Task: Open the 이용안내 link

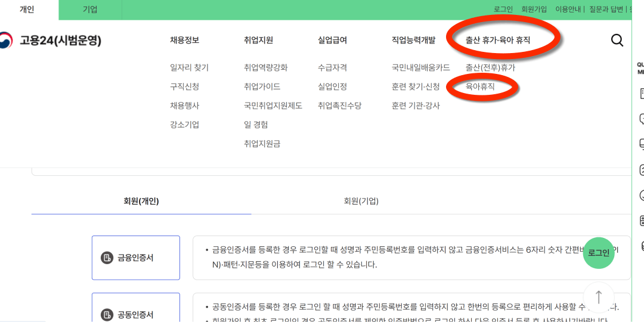Action: [x=568, y=10]
